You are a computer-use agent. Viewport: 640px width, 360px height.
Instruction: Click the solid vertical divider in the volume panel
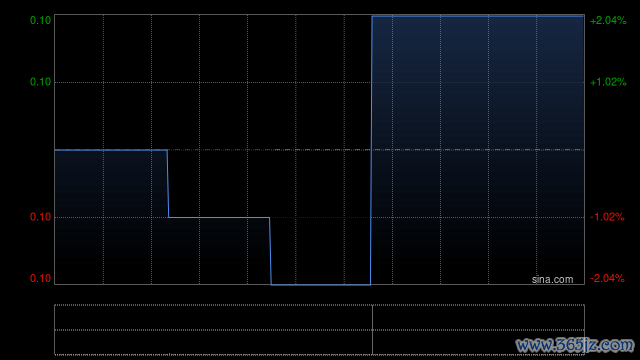tap(372, 330)
